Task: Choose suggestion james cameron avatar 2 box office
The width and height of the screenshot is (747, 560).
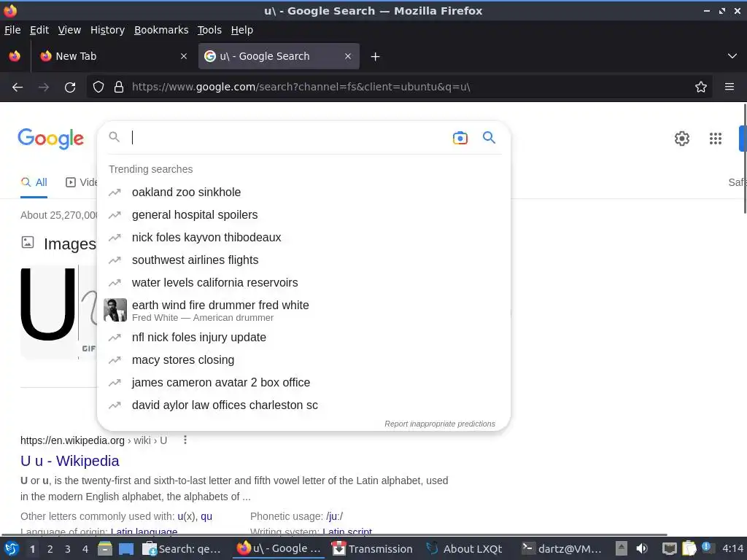Action: [x=304, y=383]
